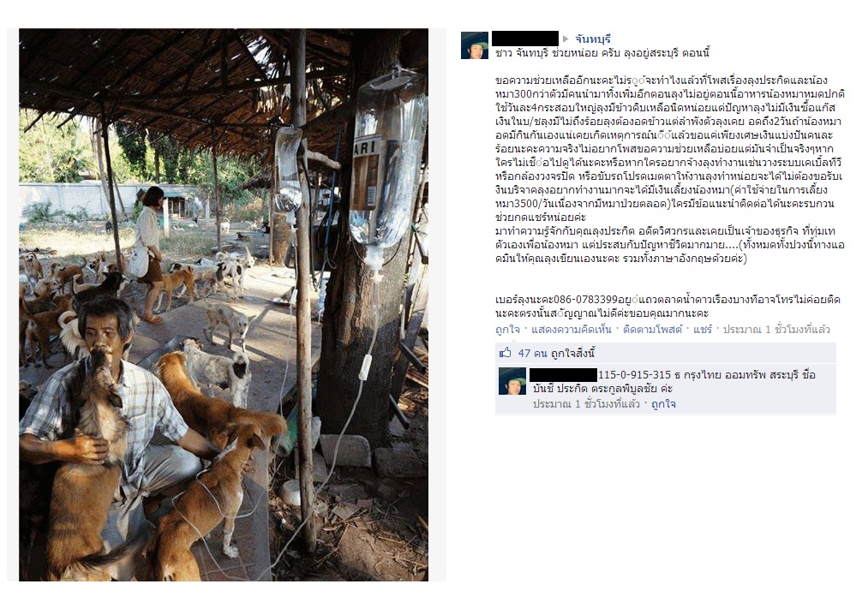Click 47 คน to view likers
Image resolution: width=868 pixels, height=614 pixels.
[532, 354]
